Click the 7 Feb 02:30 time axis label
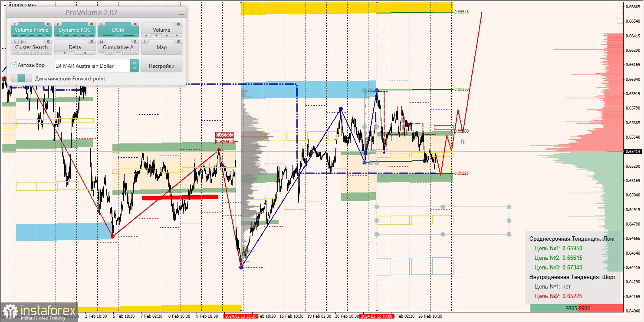Viewport: 644px width, 322px height. (x=152, y=316)
